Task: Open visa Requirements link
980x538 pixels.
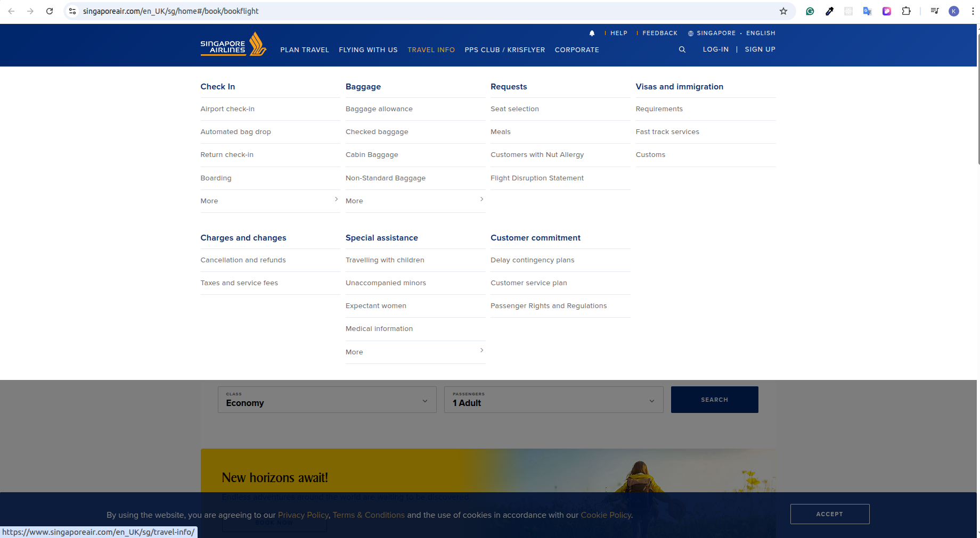Action: 659,109
